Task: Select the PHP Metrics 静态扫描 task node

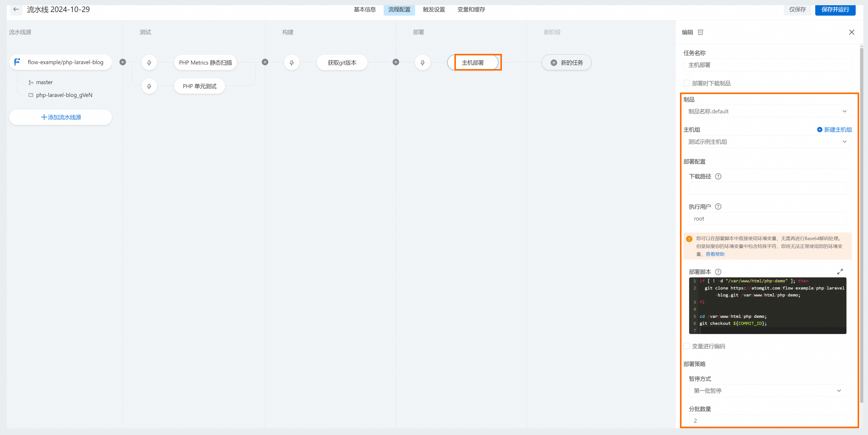Action: pos(205,63)
